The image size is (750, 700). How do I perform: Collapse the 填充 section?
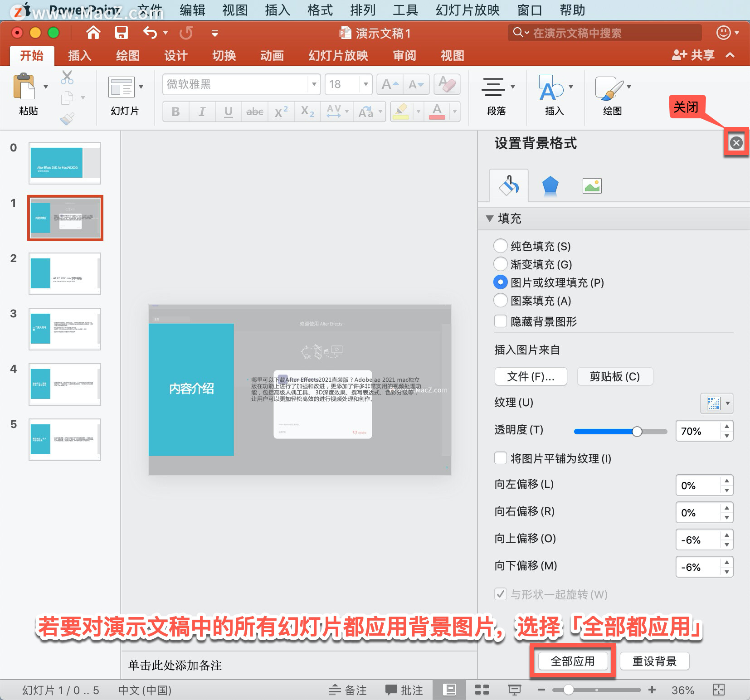coord(489,219)
